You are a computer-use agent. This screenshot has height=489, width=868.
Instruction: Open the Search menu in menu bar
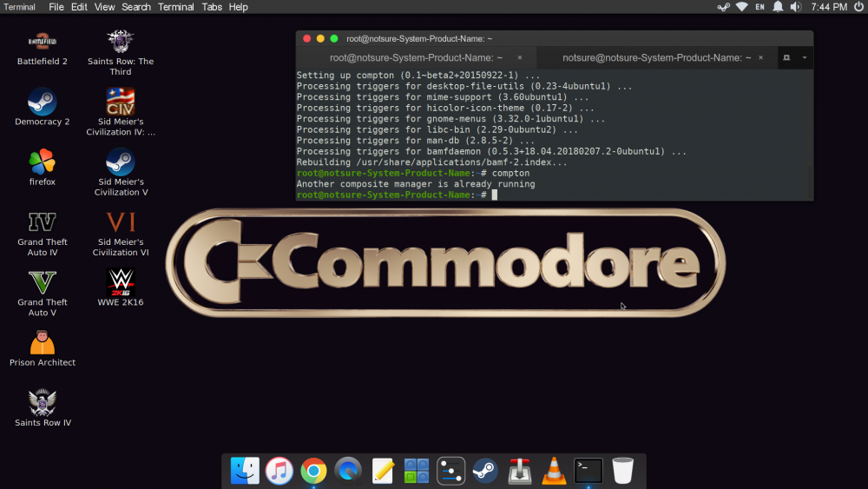(x=135, y=7)
